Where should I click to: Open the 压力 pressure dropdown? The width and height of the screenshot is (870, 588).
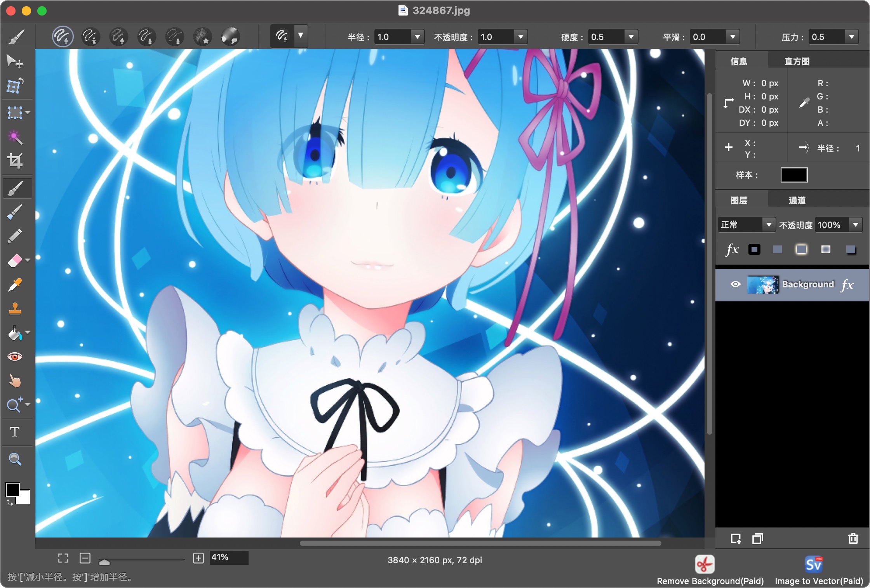point(852,37)
